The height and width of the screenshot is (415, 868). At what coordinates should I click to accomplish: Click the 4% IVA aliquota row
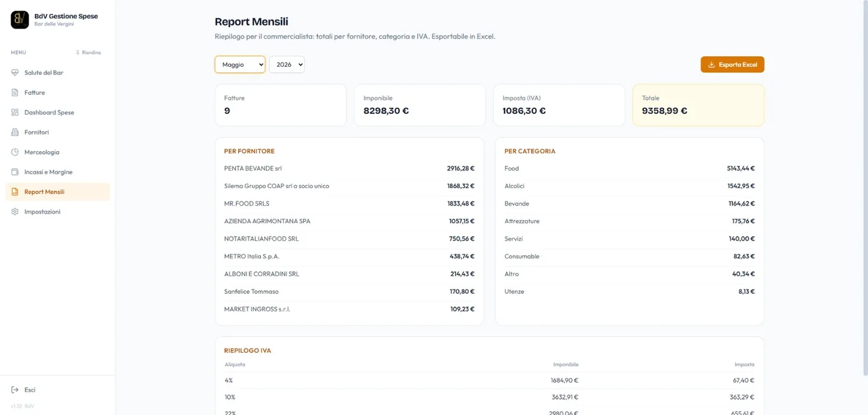[x=489, y=380]
